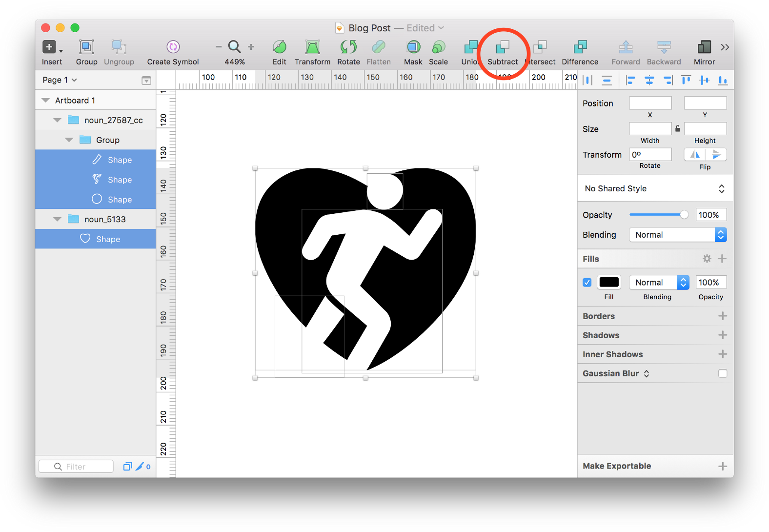Click the Mirror icon in toolbar
The height and width of the screenshot is (532, 769).
click(x=704, y=47)
